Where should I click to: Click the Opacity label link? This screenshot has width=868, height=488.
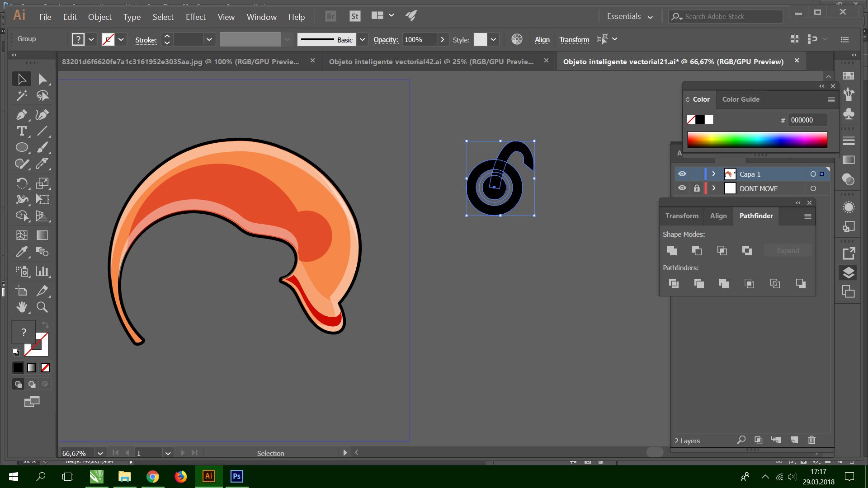point(386,39)
